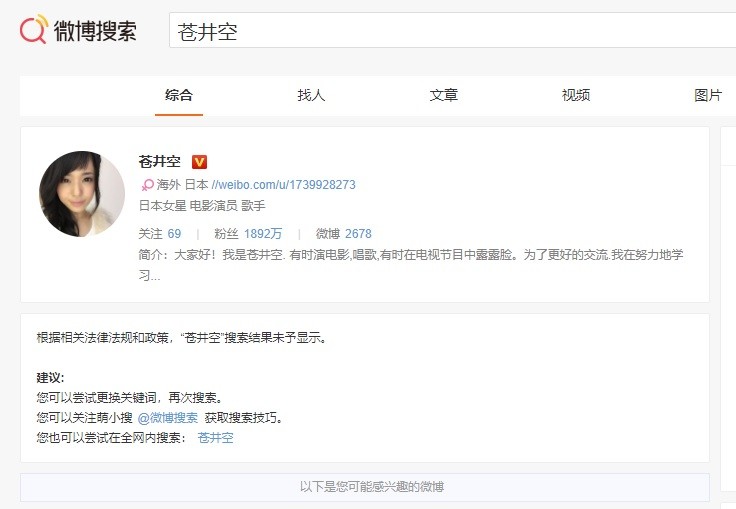Click the bold profile name 苍井空
The width and height of the screenshot is (736, 509).
pyautogui.click(x=160, y=162)
